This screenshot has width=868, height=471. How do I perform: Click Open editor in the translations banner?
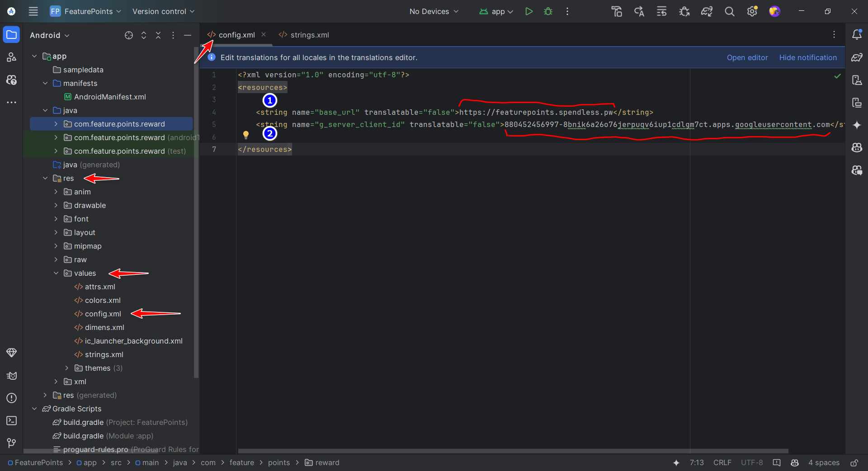point(747,57)
